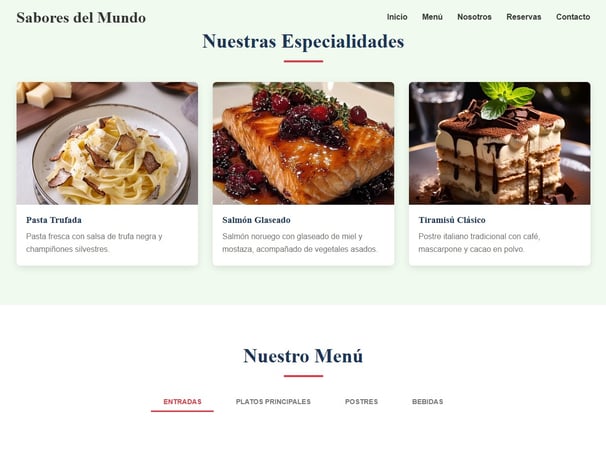Click the Pasta Trufada dish photo

[x=107, y=143]
